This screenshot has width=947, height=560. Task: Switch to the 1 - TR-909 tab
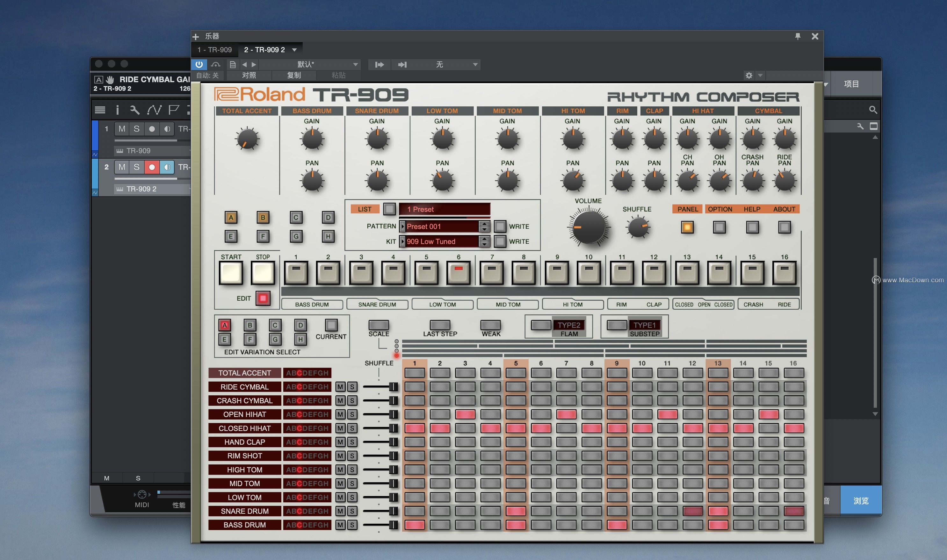tap(215, 50)
